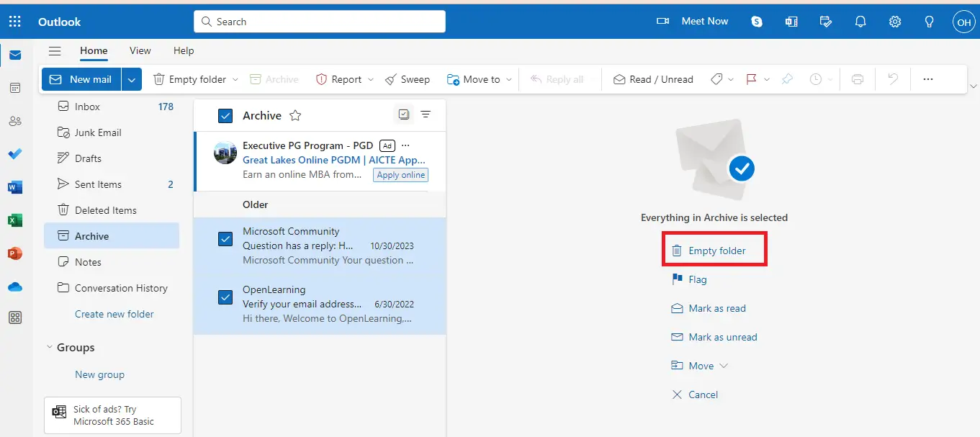
Task: Open More apps in the left rail
Action: pyautogui.click(x=15, y=317)
